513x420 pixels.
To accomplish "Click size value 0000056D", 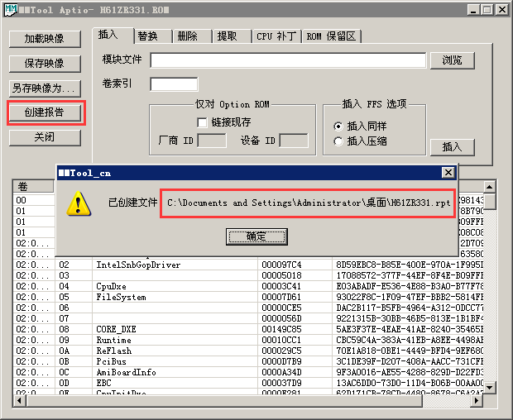I will (281, 318).
